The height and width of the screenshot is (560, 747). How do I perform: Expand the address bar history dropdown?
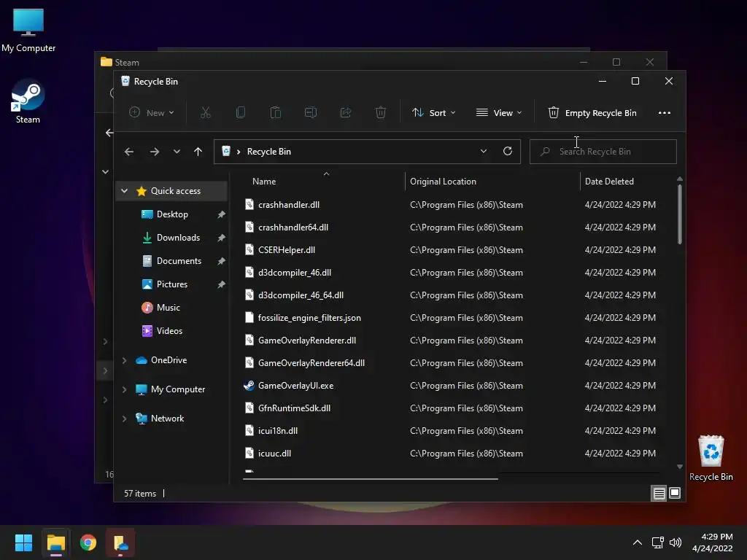coord(484,151)
